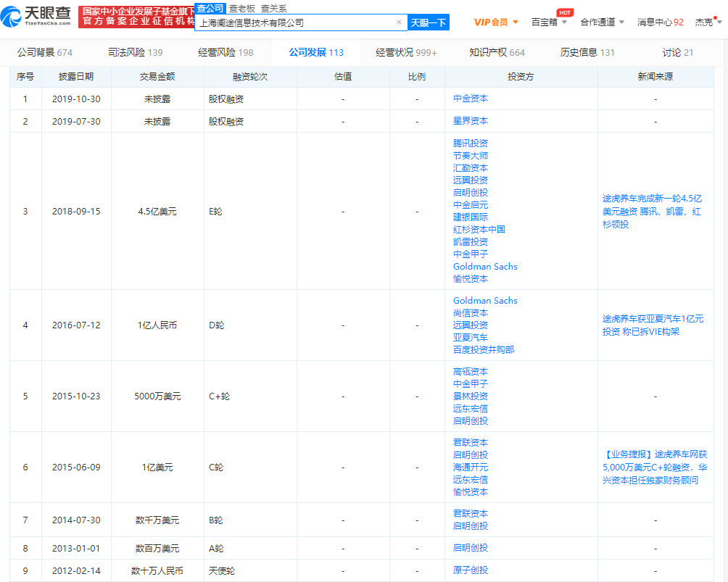Click the TianYanCha logo

point(36,16)
